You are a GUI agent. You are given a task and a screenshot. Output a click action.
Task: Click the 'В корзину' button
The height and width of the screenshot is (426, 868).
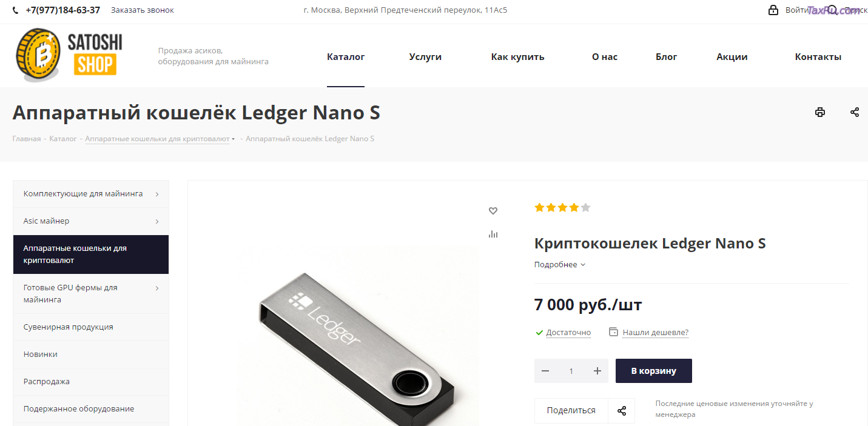tap(653, 370)
